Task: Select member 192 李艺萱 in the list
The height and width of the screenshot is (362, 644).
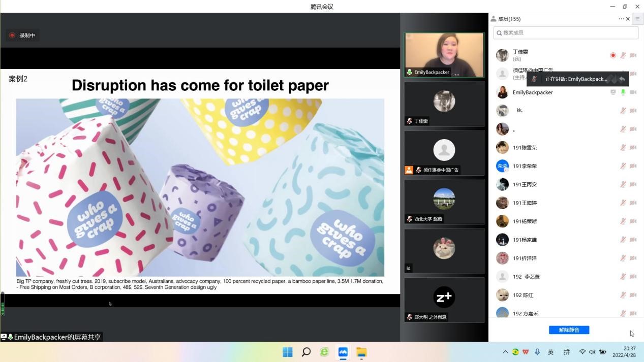Action: point(566,277)
